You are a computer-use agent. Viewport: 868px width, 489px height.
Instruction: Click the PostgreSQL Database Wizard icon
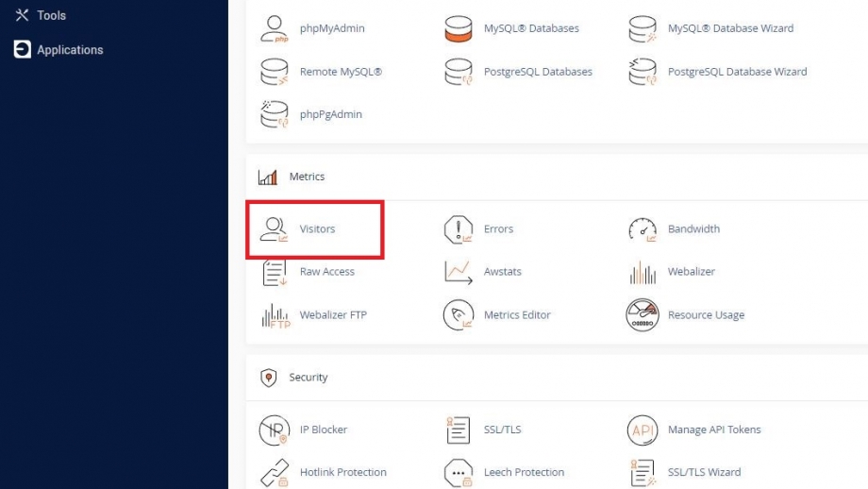643,72
